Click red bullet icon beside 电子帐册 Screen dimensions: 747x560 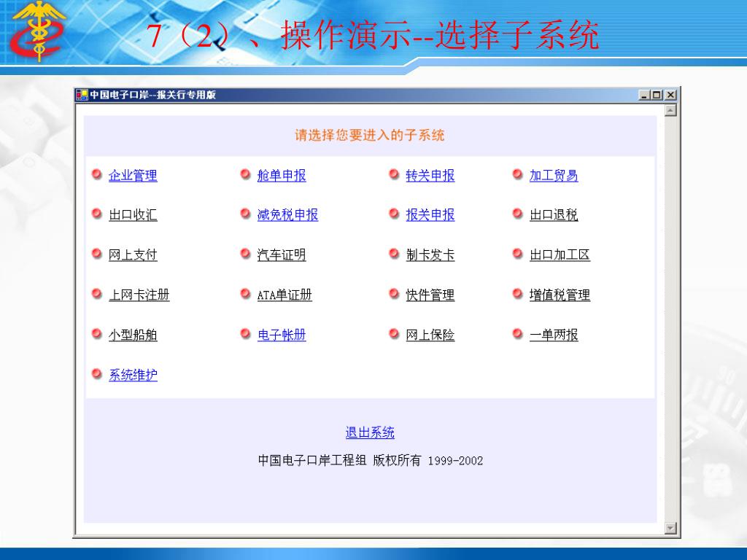pos(245,333)
